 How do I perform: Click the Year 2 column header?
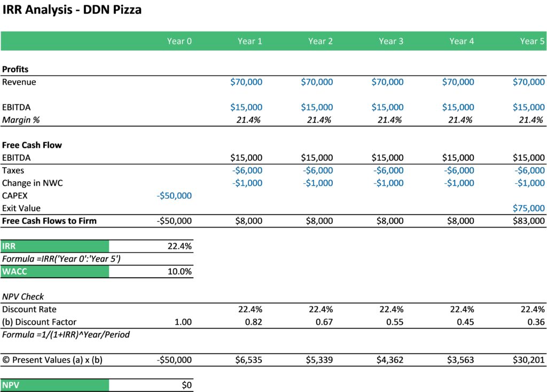click(321, 41)
